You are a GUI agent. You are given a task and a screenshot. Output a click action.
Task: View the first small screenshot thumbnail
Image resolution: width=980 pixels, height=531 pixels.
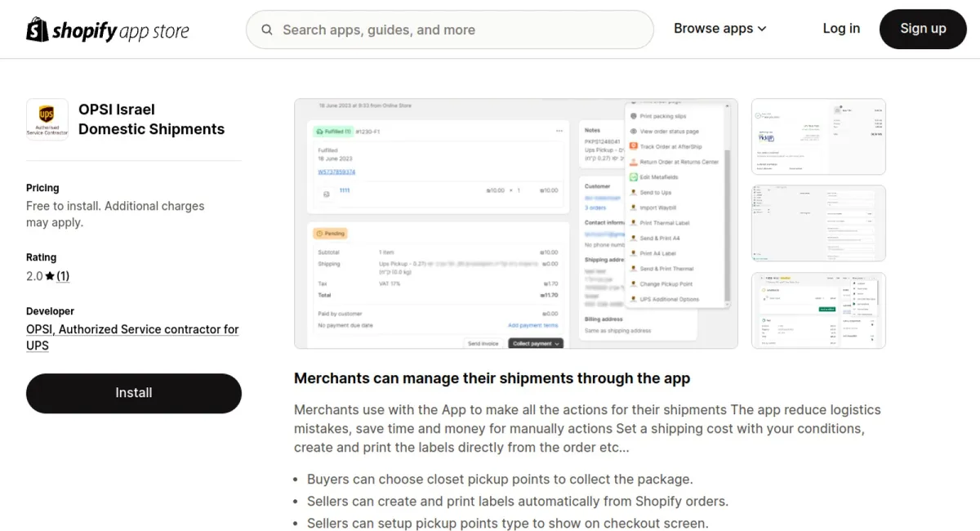click(818, 136)
